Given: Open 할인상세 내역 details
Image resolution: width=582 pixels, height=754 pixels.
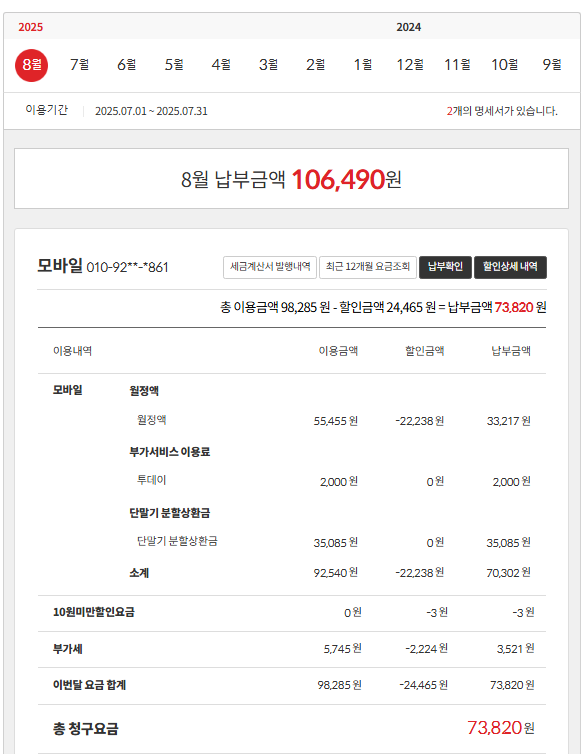Looking at the screenshot, I should click(510, 267).
